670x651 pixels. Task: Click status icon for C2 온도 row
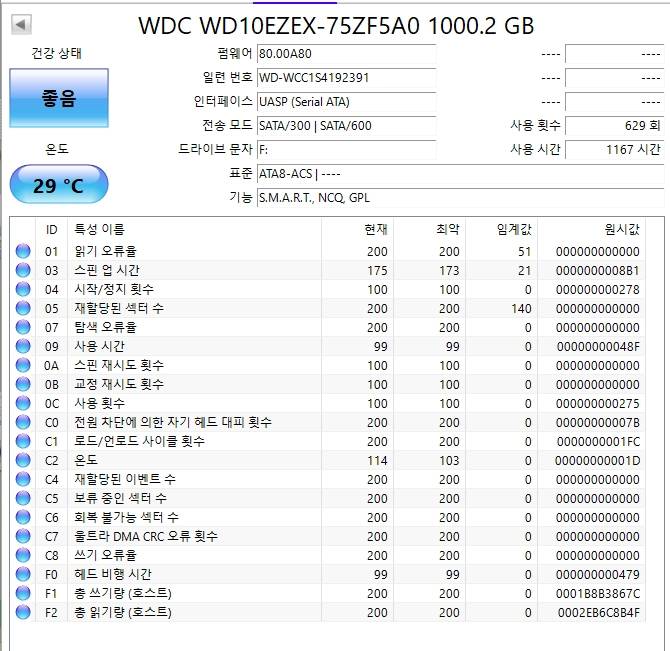(x=23, y=460)
